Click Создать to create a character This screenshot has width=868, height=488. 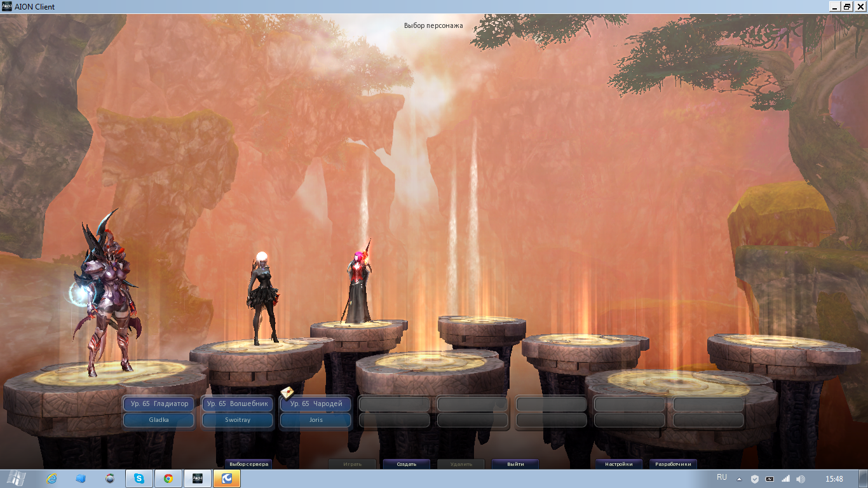point(407,464)
